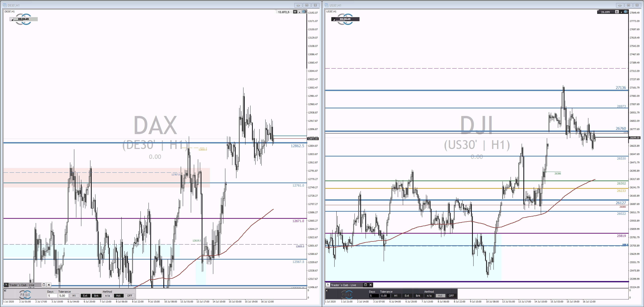Screen dimensions: 644x307
Task: Click the 12850.0 orange label in DAX chart
Action: click(x=203, y=150)
